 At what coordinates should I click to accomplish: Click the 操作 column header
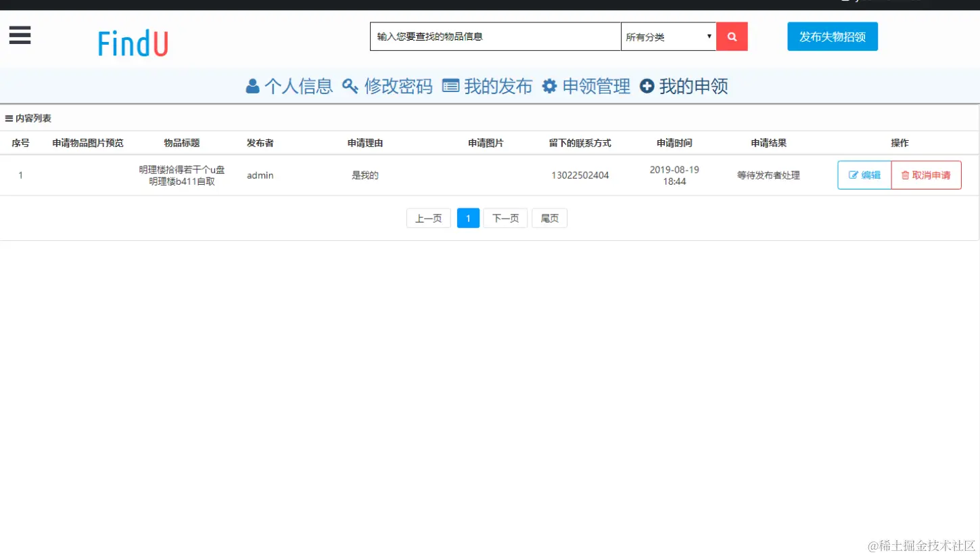click(x=900, y=143)
